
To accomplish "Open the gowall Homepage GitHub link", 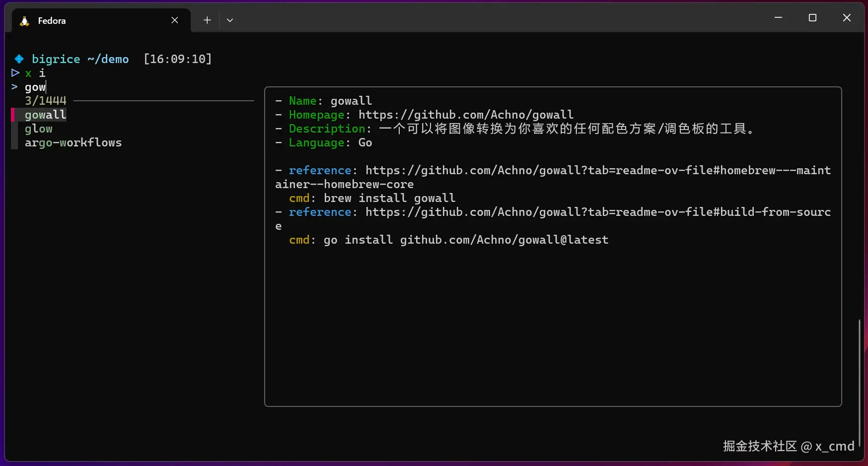I will click(x=466, y=115).
